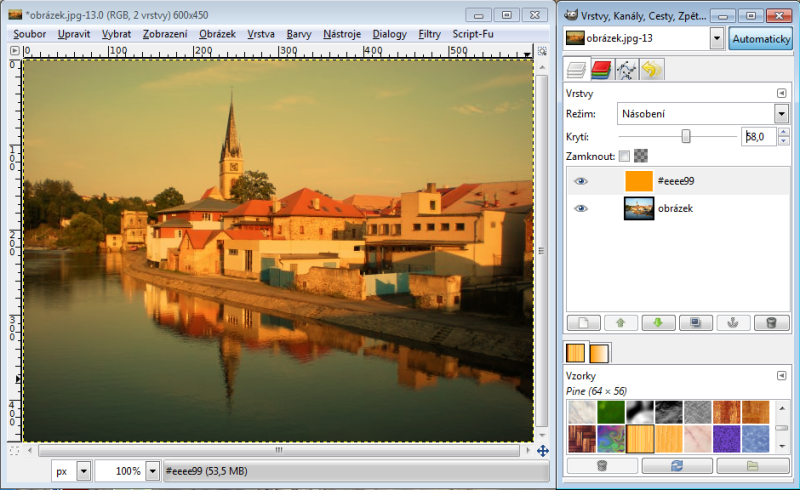Click the Automaticky button
The image size is (800, 490).
click(x=760, y=38)
